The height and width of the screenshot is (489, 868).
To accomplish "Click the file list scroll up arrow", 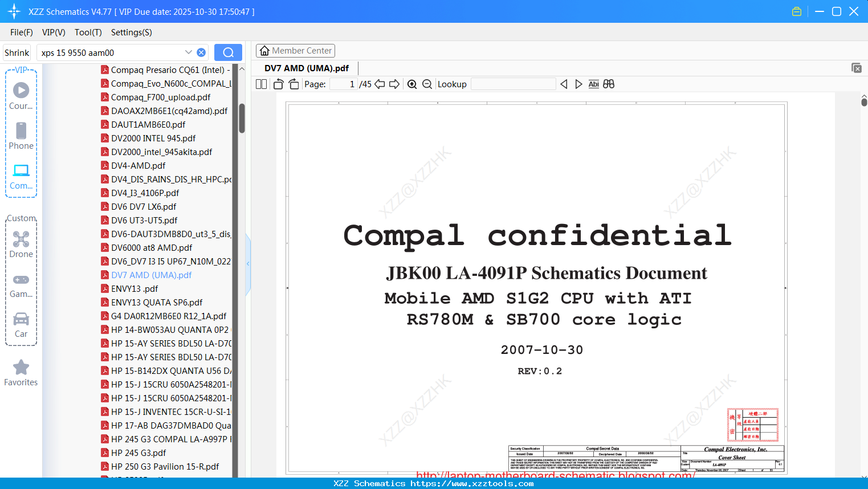I will [242, 69].
